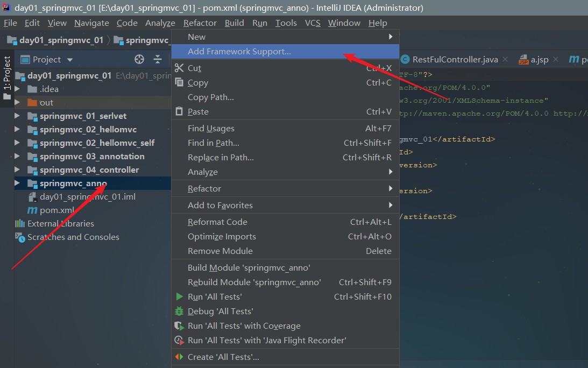Open the File menu

click(x=10, y=23)
